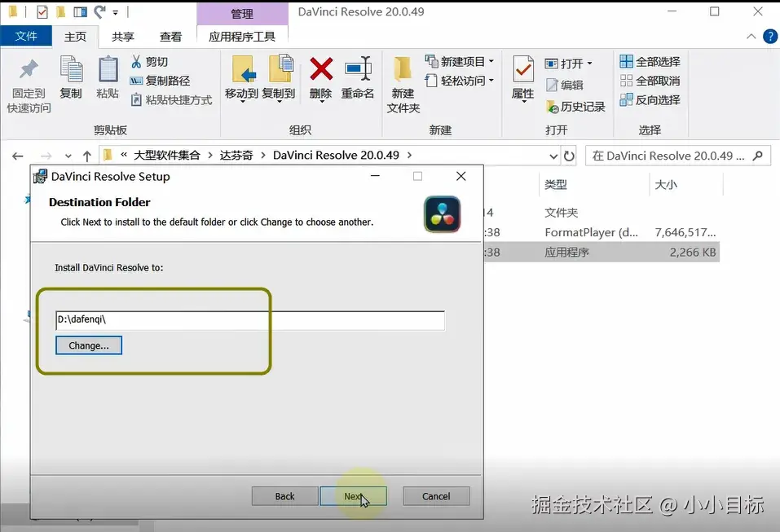
Task: Click Select none (全部取消)
Action: coord(650,81)
